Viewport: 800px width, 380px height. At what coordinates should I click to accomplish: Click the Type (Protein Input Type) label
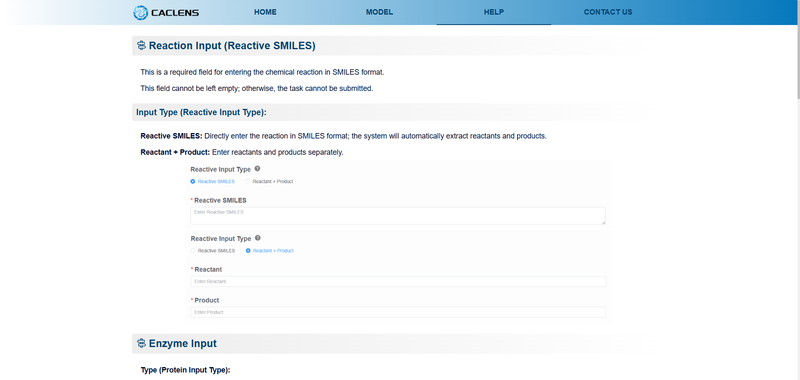point(185,370)
